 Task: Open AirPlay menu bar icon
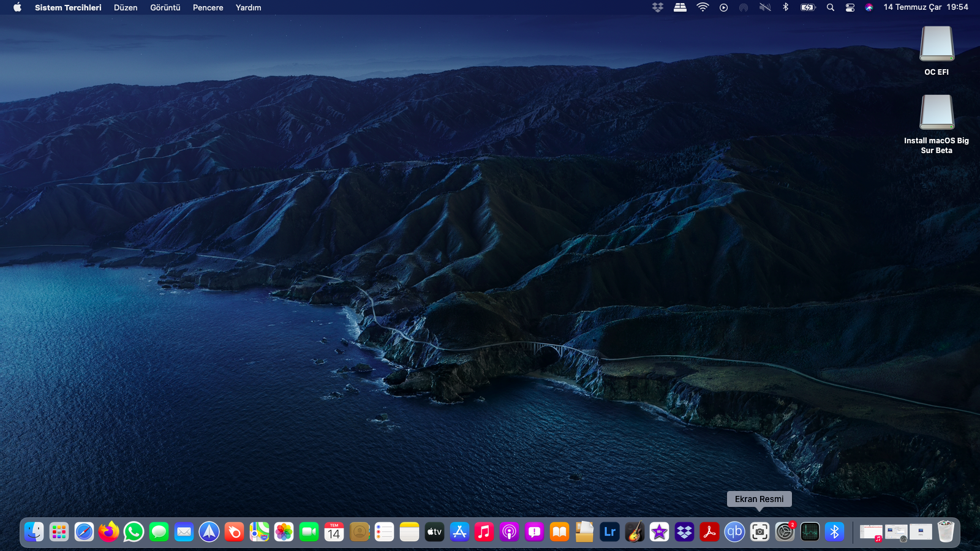tap(744, 7)
